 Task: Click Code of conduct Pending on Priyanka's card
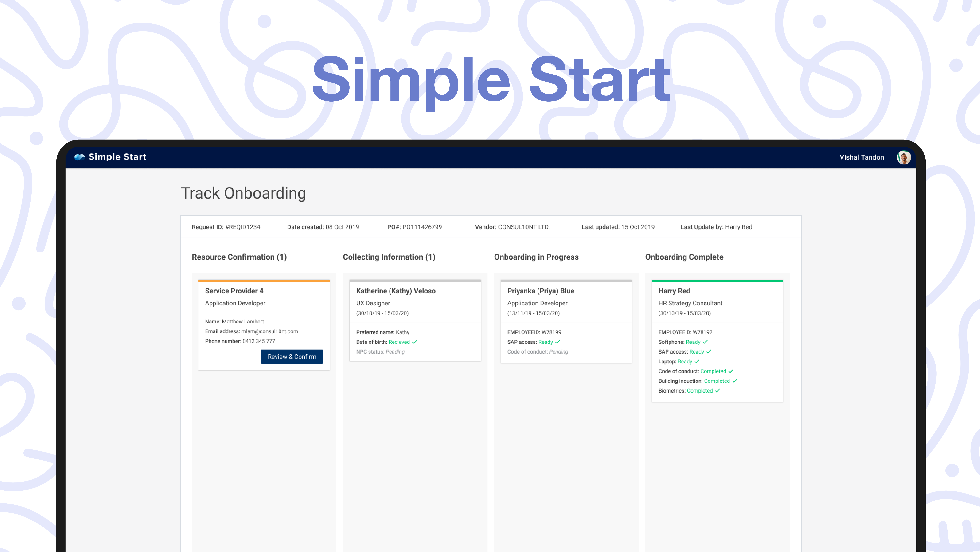coord(538,352)
